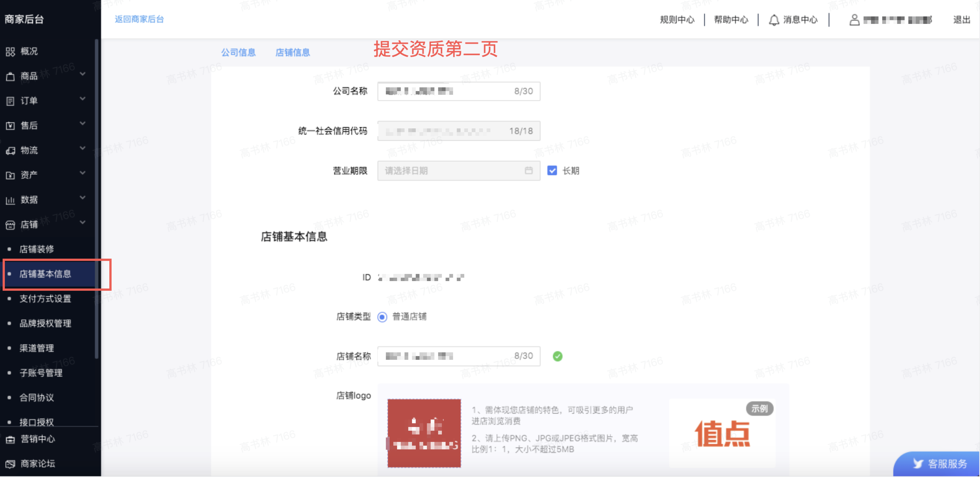Click the 消息中心 notification bell icon

(x=774, y=20)
